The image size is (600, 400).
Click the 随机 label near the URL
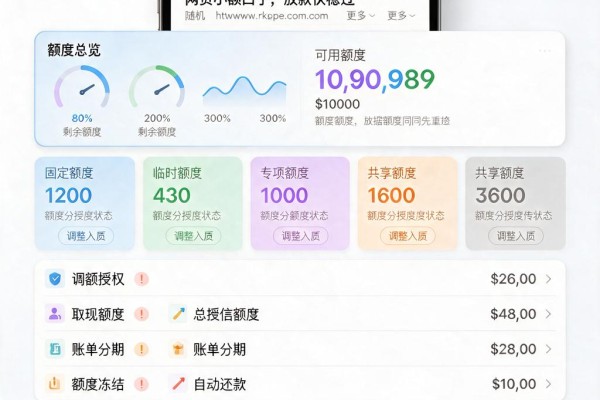click(195, 16)
